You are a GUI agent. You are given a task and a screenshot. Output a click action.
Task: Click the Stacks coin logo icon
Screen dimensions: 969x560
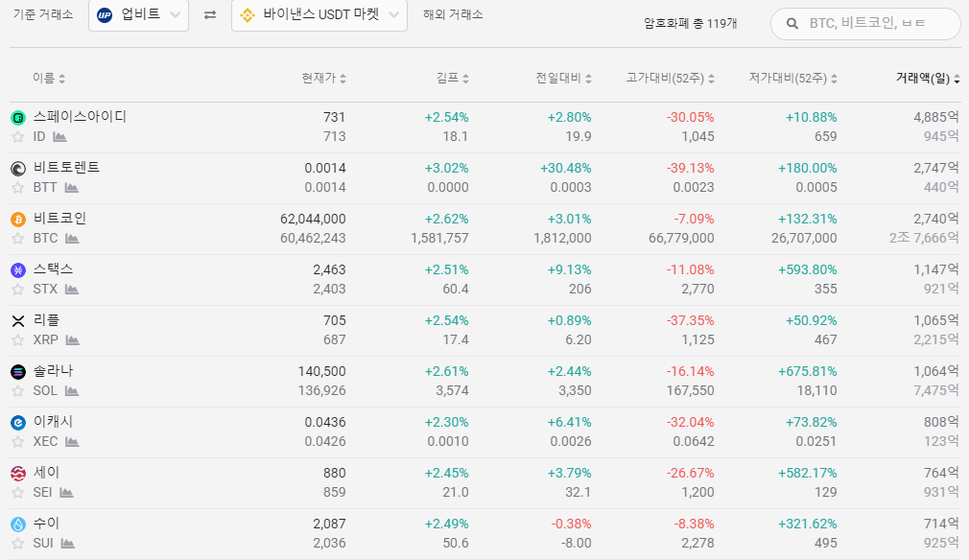pyautogui.click(x=18, y=269)
